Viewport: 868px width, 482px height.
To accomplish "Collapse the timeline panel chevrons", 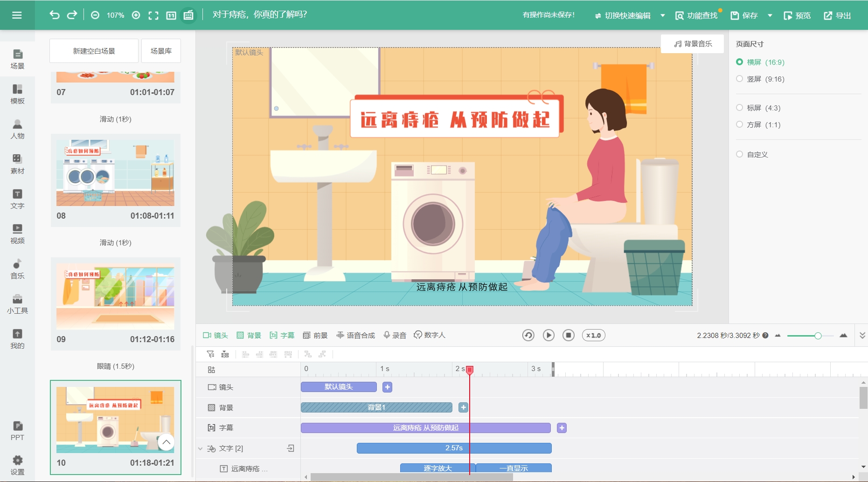I will [862, 335].
